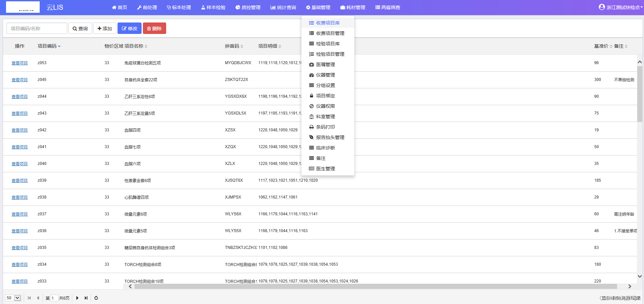The width and height of the screenshot is (644, 304).
Task: Click the 查询 search button
Action: coord(80,29)
